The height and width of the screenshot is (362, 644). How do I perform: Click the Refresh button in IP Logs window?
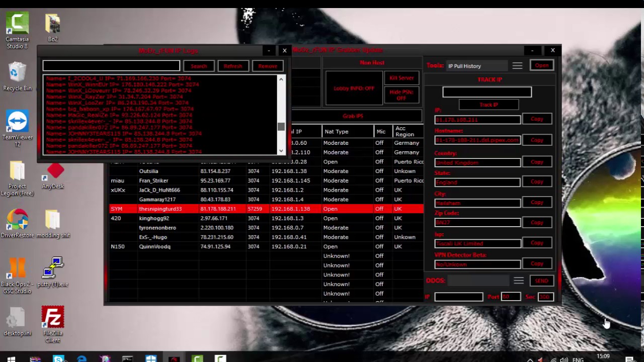pyautogui.click(x=233, y=66)
